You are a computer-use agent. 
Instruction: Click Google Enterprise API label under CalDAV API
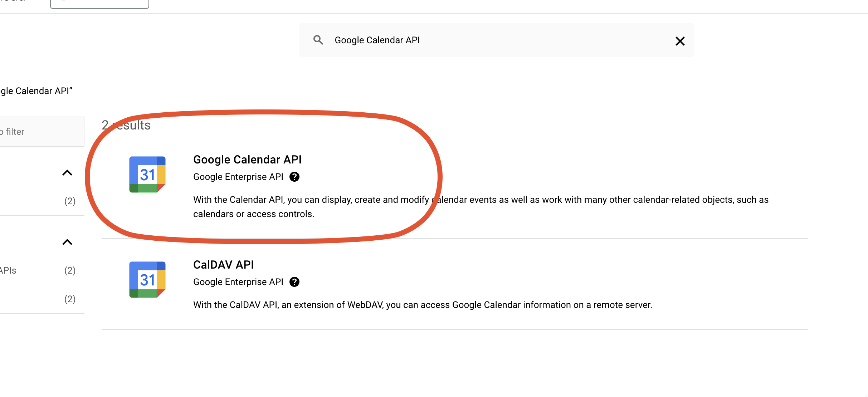238,282
